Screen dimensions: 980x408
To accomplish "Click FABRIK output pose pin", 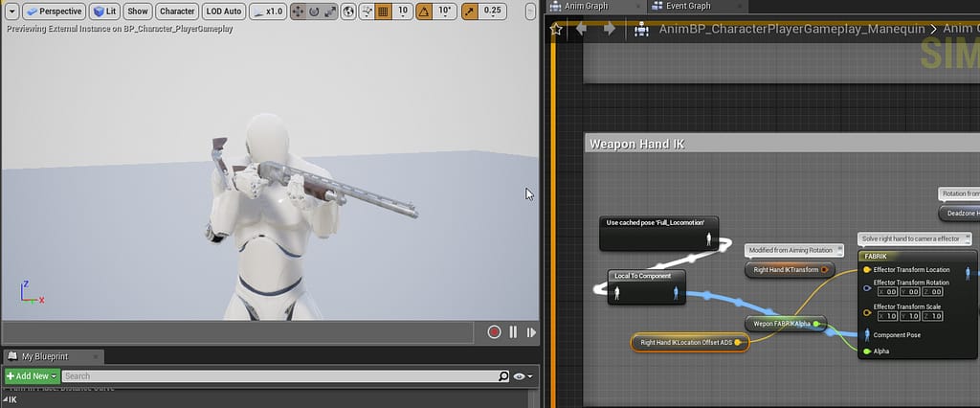I will coord(969,272).
